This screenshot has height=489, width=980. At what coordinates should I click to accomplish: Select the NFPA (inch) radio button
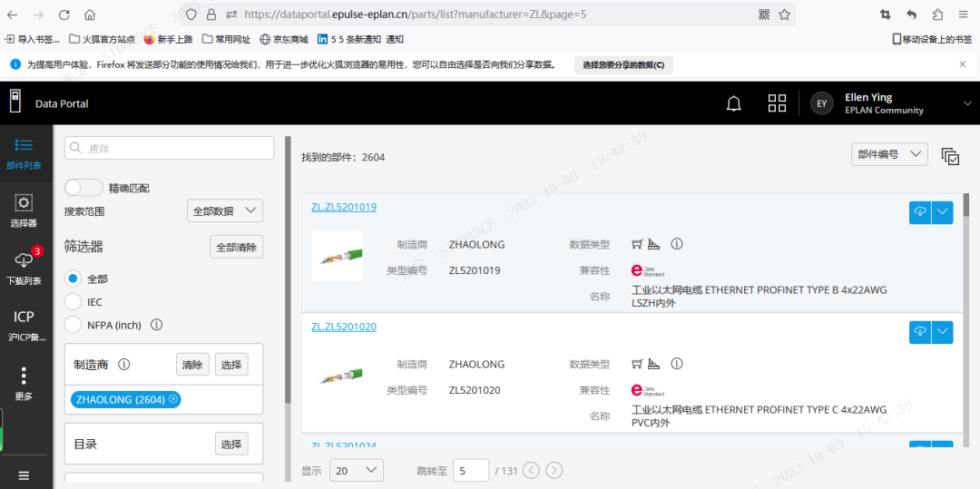[x=73, y=325]
